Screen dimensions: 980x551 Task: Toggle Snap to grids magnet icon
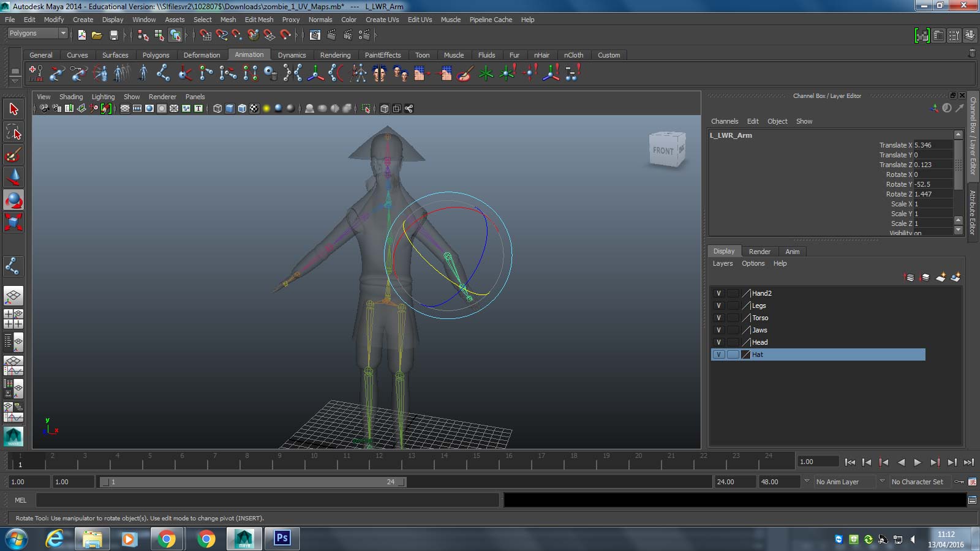[x=205, y=35]
